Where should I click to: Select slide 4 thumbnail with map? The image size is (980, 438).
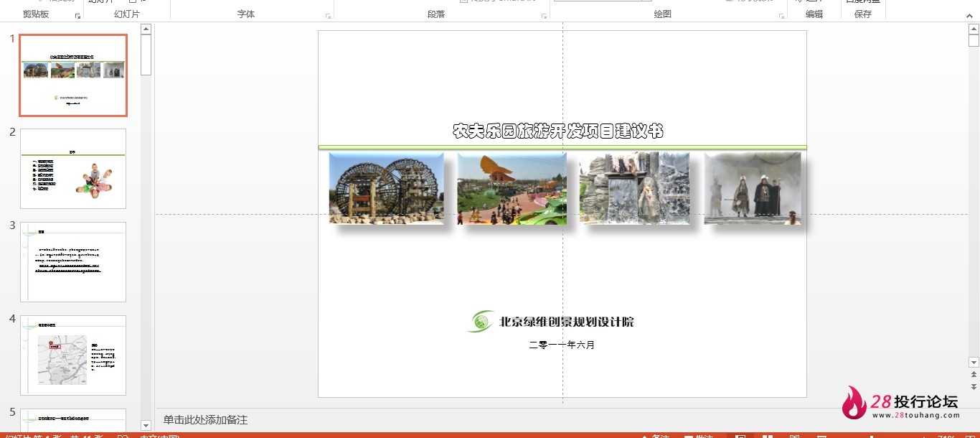[x=73, y=355]
